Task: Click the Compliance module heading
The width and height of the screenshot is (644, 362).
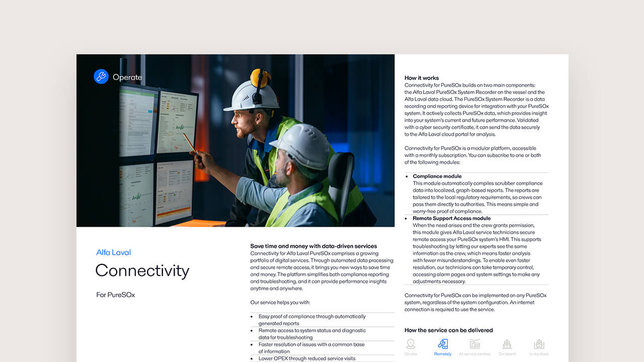Action: tap(437, 176)
